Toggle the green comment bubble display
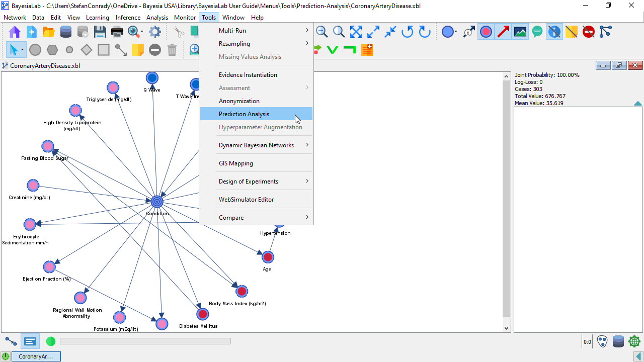This screenshot has height=362, width=644. pos(537,32)
